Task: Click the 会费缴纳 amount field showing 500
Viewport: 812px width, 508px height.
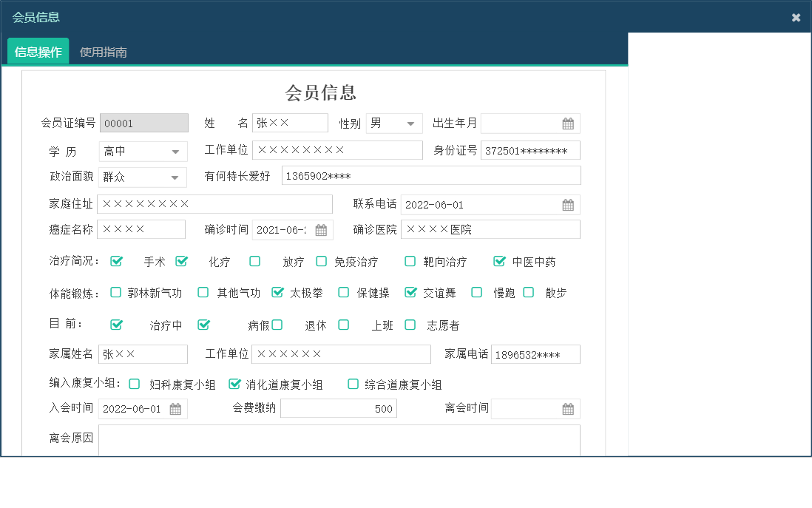Action: (339, 408)
